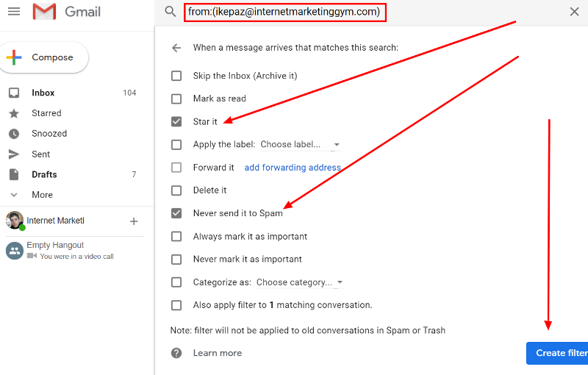Image resolution: width=588 pixels, height=375 pixels.
Task: Check Skip the Inbox (Archive it)
Action: tap(176, 76)
